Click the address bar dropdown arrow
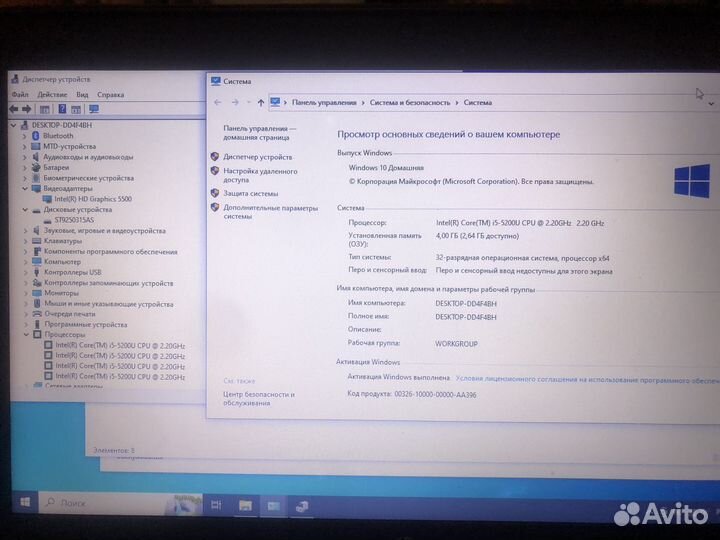This screenshot has width=720, height=540. click(x=711, y=104)
